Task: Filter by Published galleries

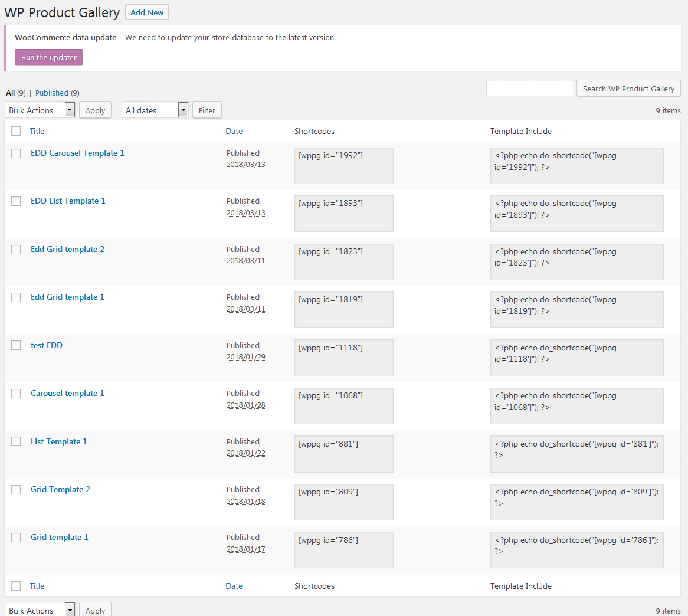Action: pos(52,93)
